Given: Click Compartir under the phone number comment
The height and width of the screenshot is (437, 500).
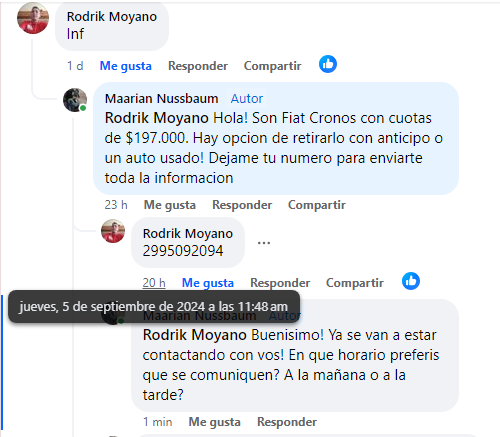Looking at the screenshot, I should 355,283.
